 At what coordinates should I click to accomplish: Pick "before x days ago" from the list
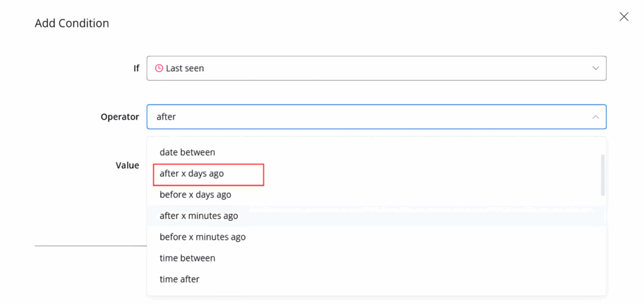click(x=195, y=194)
